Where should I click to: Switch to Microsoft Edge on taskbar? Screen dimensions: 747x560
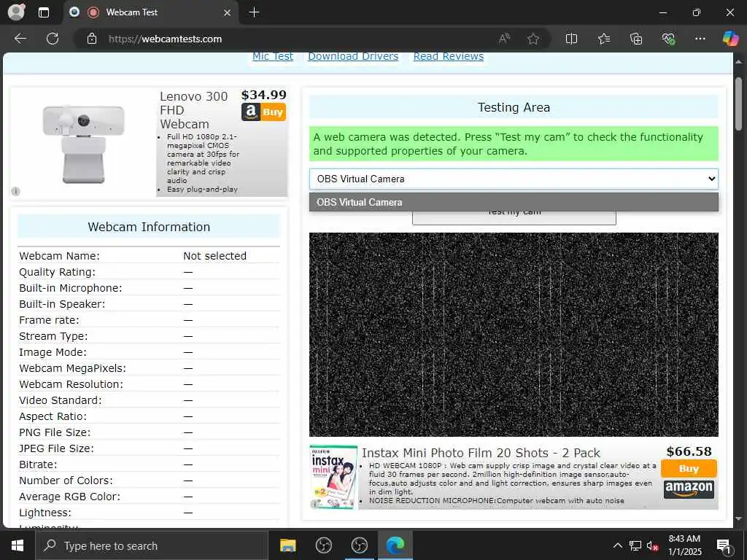tap(395, 545)
